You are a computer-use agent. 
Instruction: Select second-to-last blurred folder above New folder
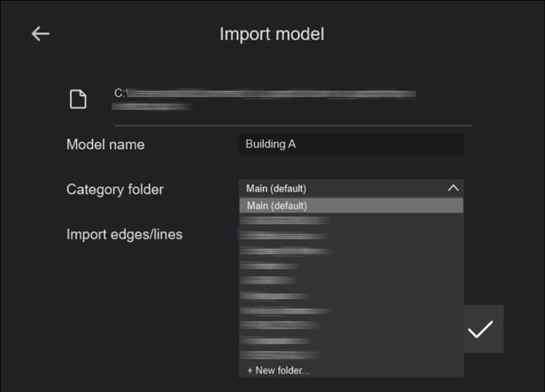pyautogui.click(x=276, y=341)
